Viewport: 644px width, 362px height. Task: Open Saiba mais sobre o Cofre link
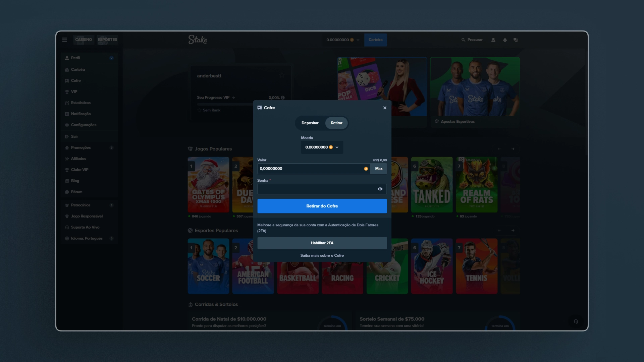(322, 255)
